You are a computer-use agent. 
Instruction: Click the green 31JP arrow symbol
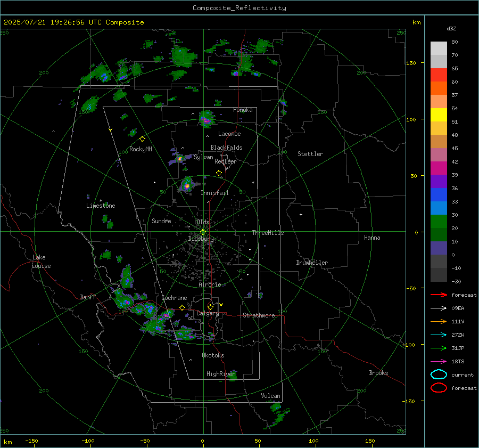[439, 348]
